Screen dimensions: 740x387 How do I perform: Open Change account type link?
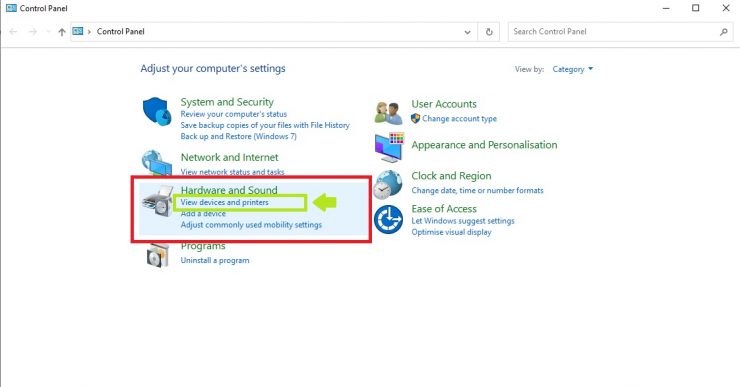(x=459, y=118)
